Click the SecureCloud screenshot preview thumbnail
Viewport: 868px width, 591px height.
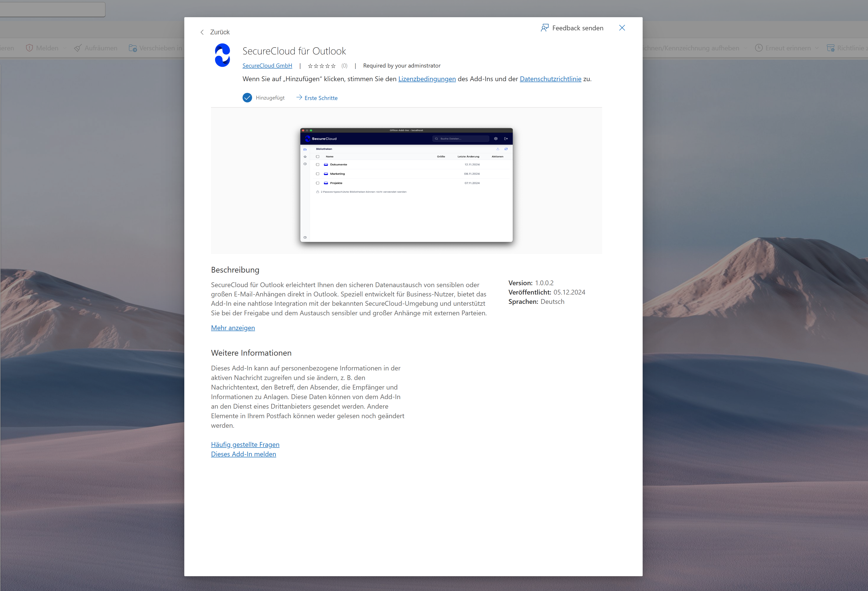point(406,185)
